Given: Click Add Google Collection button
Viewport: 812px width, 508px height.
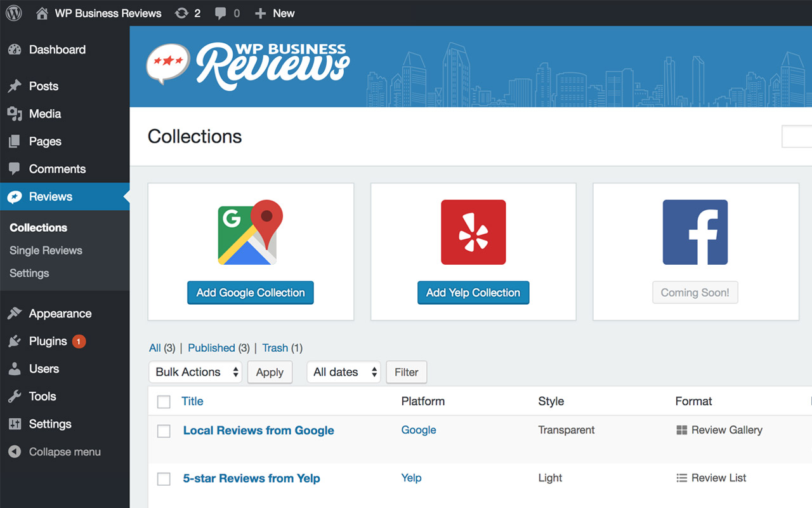Looking at the screenshot, I should pyautogui.click(x=251, y=293).
